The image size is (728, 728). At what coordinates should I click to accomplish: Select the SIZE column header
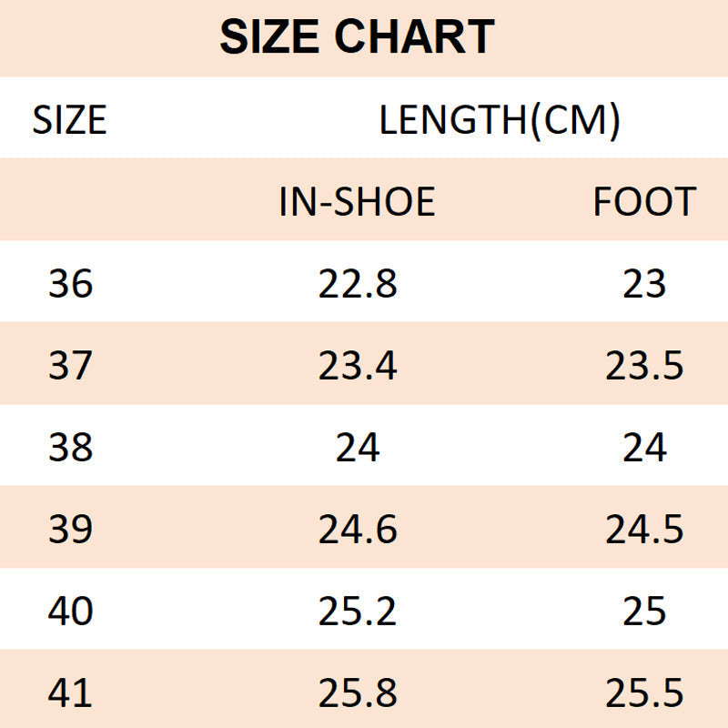point(69,120)
